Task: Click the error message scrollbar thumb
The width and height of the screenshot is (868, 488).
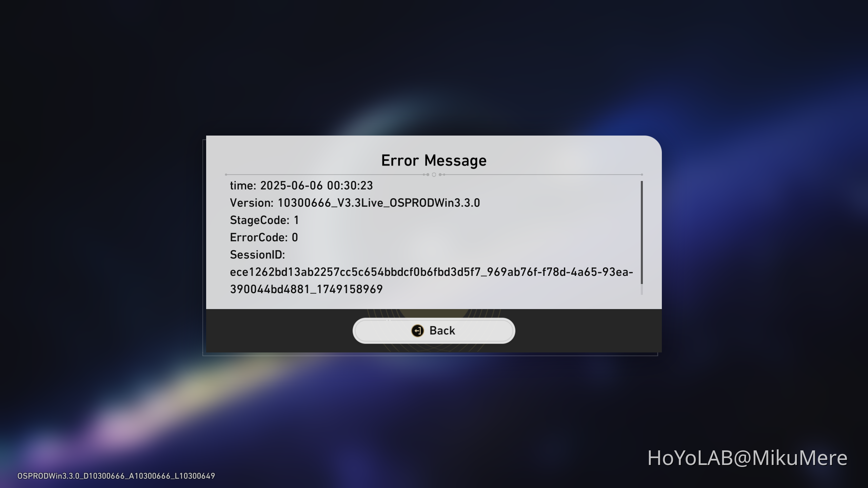Action: click(x=642, y=232)
